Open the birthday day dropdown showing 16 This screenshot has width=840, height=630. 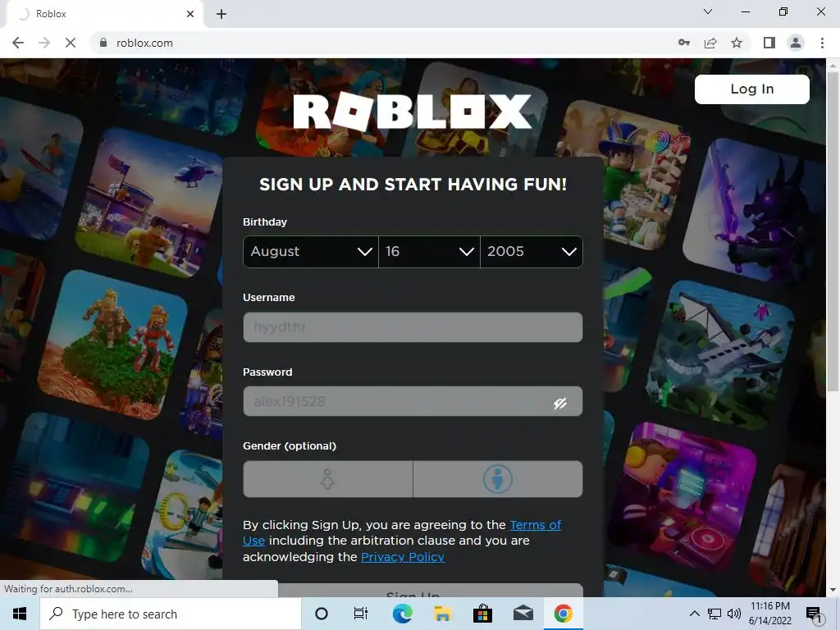pyautogui.click(x=429, y=251)
